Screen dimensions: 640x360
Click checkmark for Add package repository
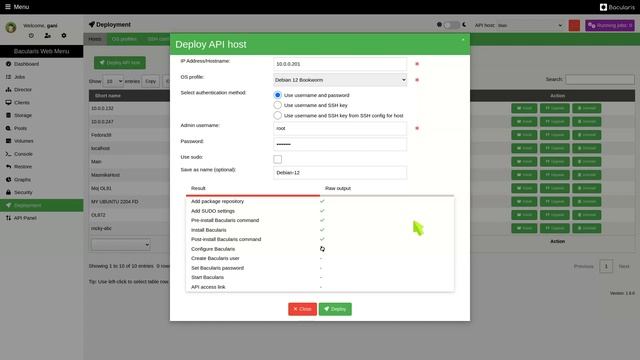(322, 201)
